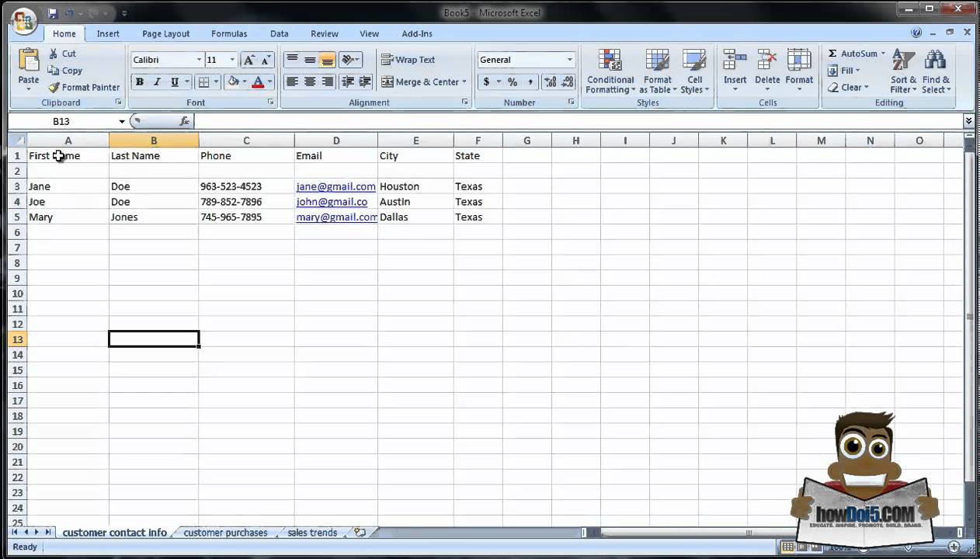Apply Accounting dollar number format

tap(486, 82)
